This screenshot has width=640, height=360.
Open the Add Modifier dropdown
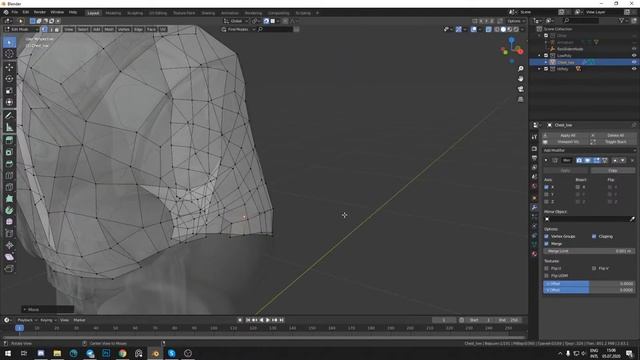589,150
